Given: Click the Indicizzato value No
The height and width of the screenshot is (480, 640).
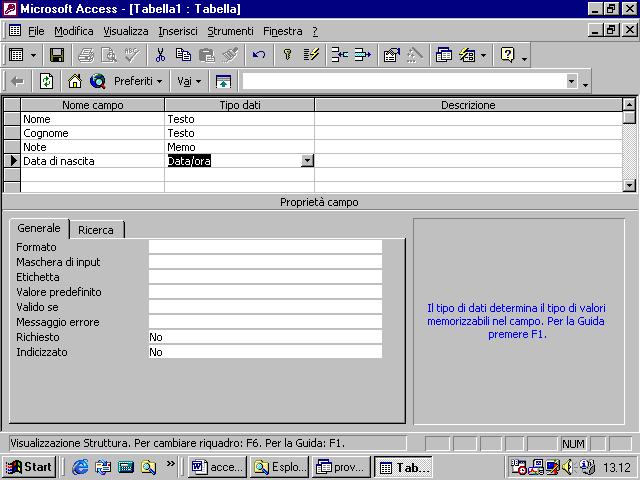Looking at the screenshot, I should (265, 352).
